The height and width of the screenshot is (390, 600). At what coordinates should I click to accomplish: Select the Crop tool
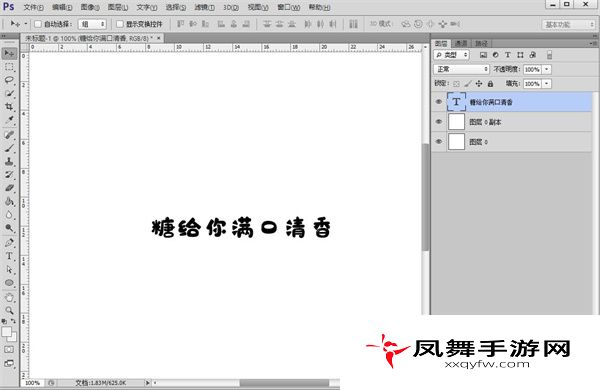tap(9, 107)
